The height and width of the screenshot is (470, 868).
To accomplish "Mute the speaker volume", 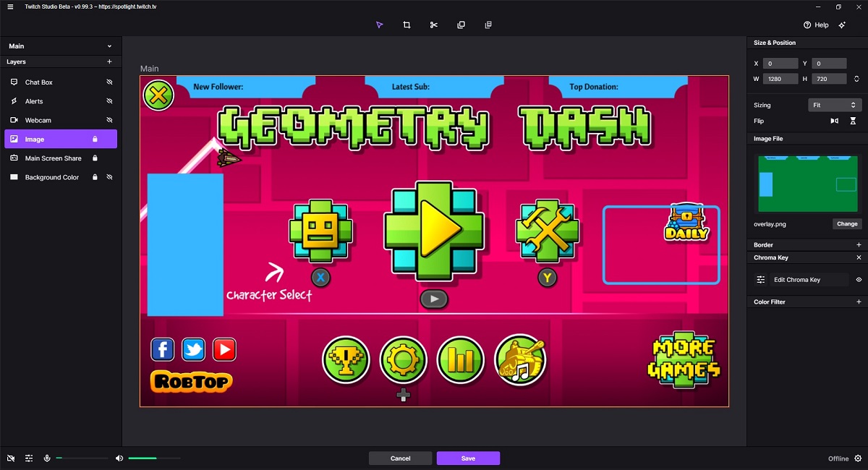I will pyautogui.click(x=119, y=458).
